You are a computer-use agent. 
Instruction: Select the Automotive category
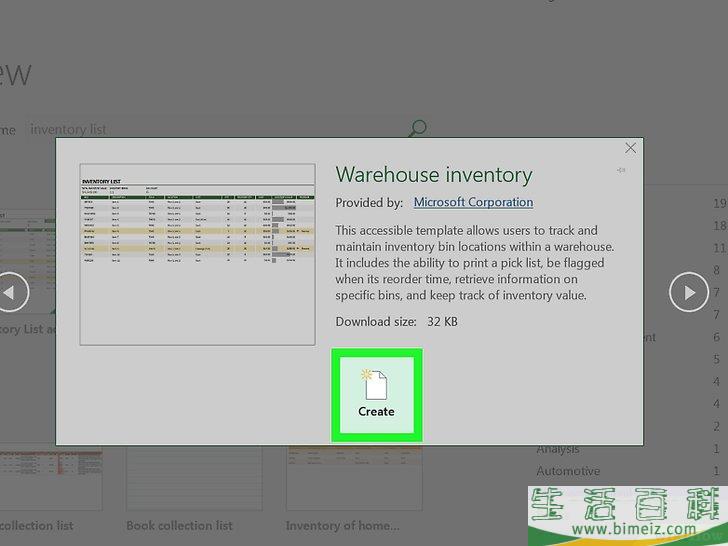pyautogui.click(x=568, y=471)
